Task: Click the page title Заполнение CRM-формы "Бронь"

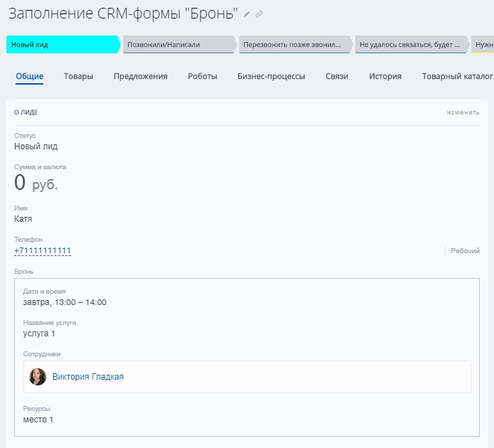Action: point(123,14)
